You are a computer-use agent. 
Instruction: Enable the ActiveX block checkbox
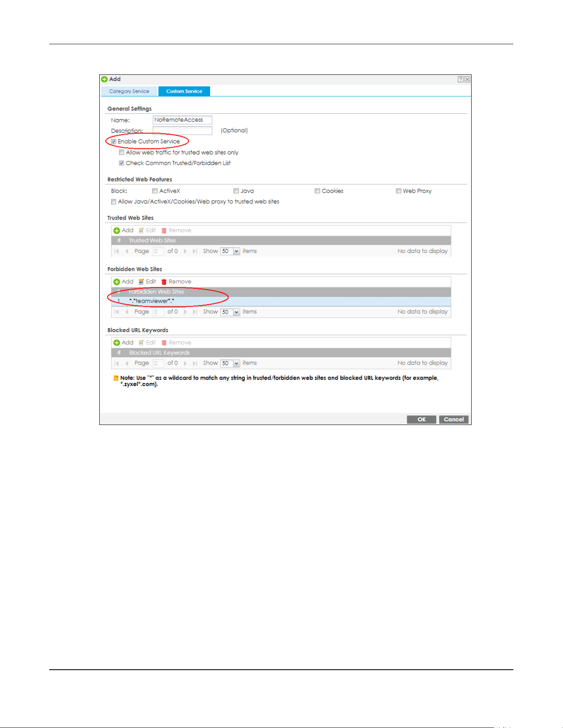[x=155, y=191]
